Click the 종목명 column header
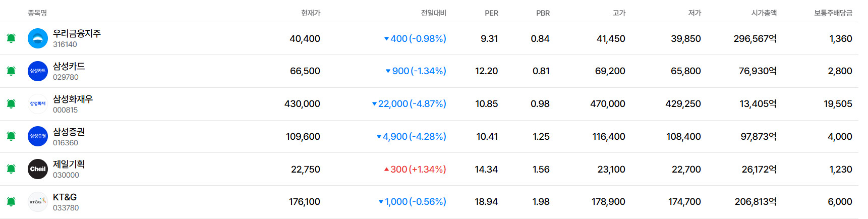Screen dimensions: 868x219 click(37, 13)
